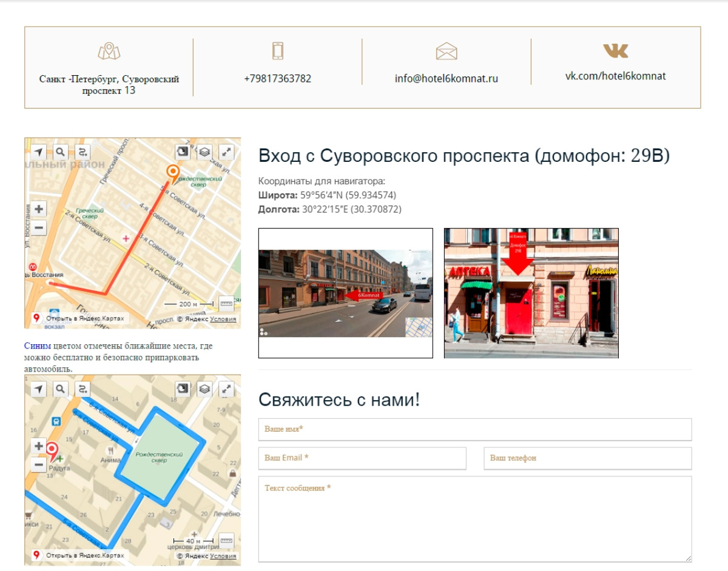728x571 pixels.
Task: Open the red door entrance photo
Action: click(531, 293)
